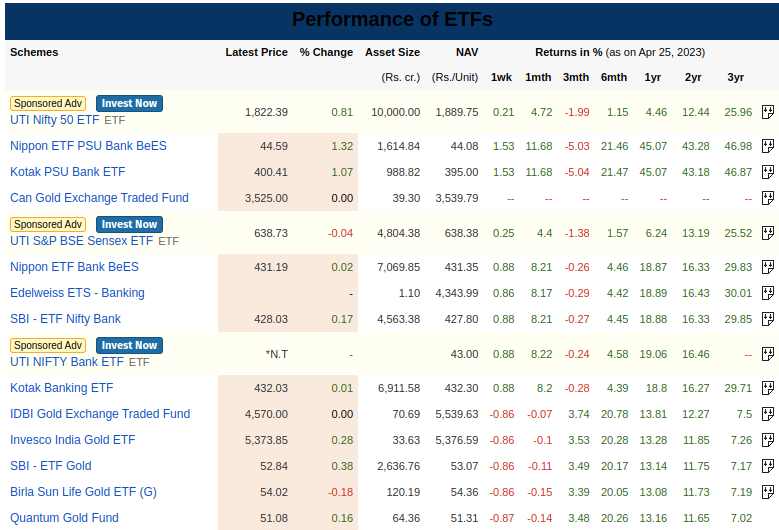Click the 3yr returns column header
The height and width of the screenshot is (530, 779).
point(736,77)
